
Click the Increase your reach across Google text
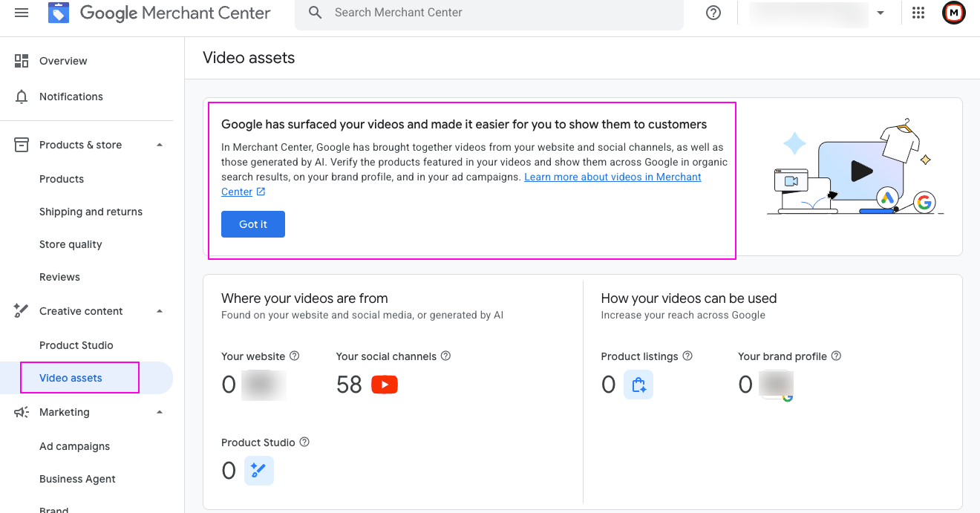click(683, 315)
